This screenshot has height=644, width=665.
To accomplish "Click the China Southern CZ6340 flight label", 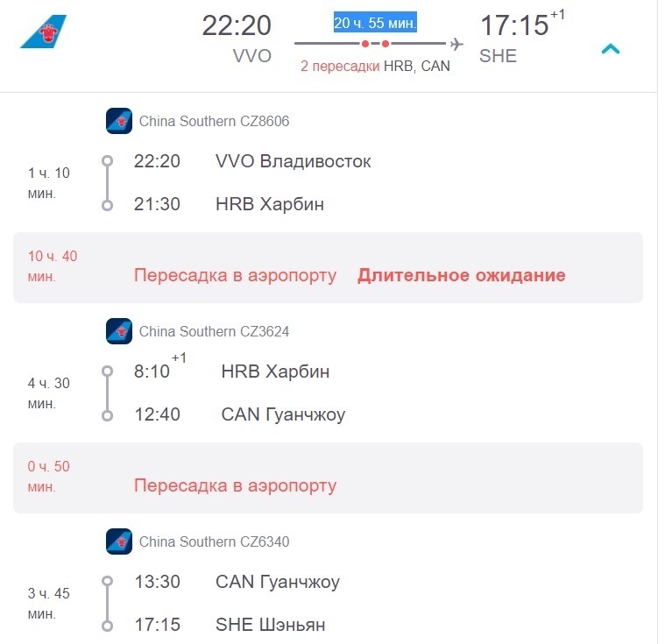I will (x=214, y=541).
